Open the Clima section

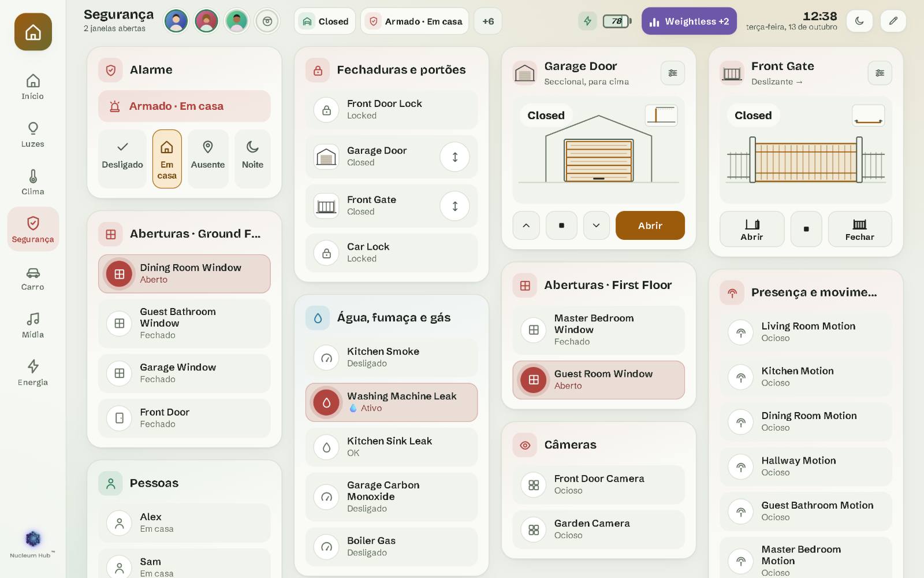pyautogui.click(x=33, y=182)
